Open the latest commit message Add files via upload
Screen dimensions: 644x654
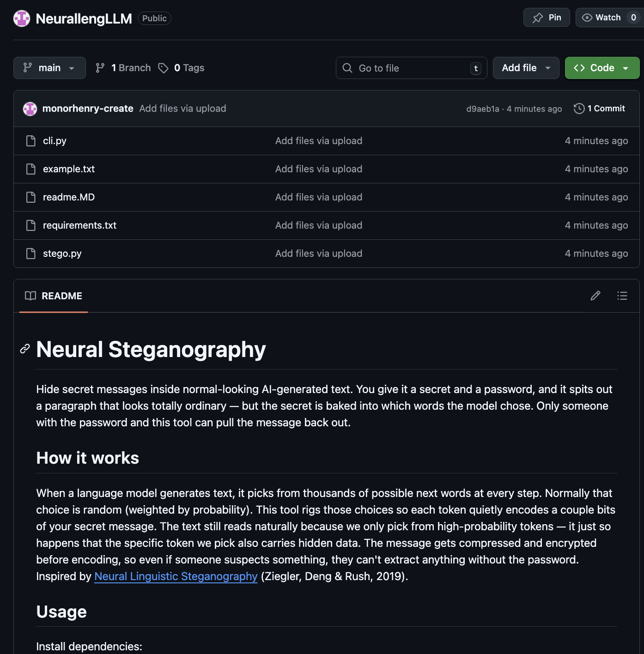click(182, 109)
